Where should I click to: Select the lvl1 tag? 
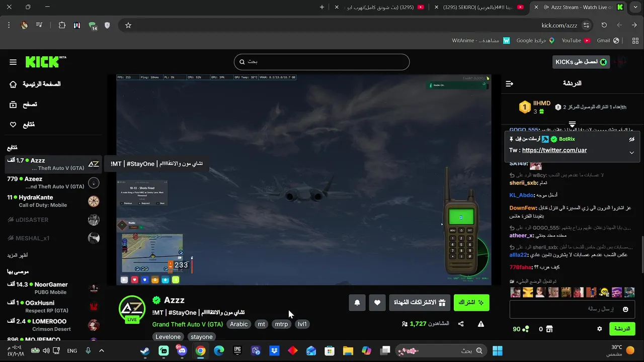[302, 324]
